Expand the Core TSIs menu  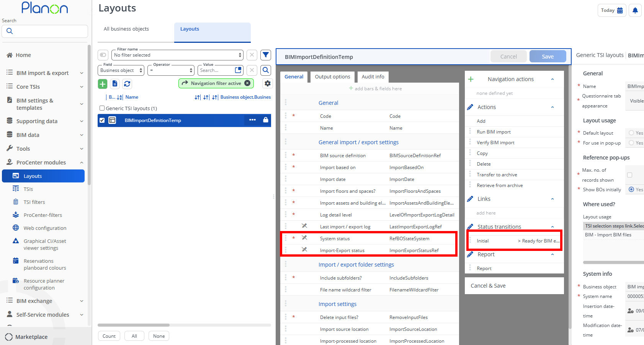(46, 87)
